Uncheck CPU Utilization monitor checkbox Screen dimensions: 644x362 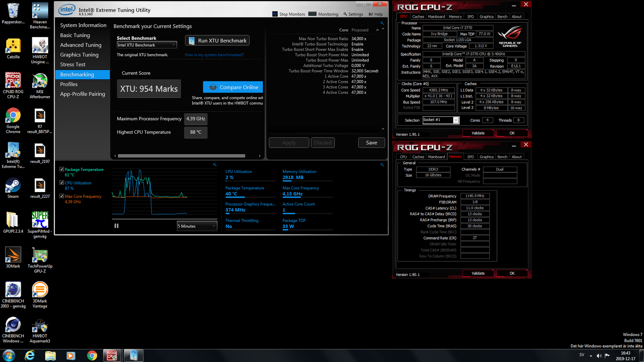click(62, 183)
